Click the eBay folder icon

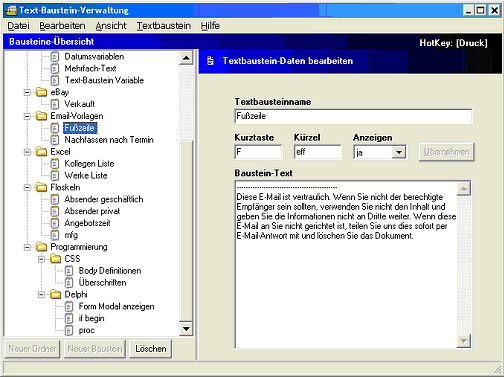(41, 92)
